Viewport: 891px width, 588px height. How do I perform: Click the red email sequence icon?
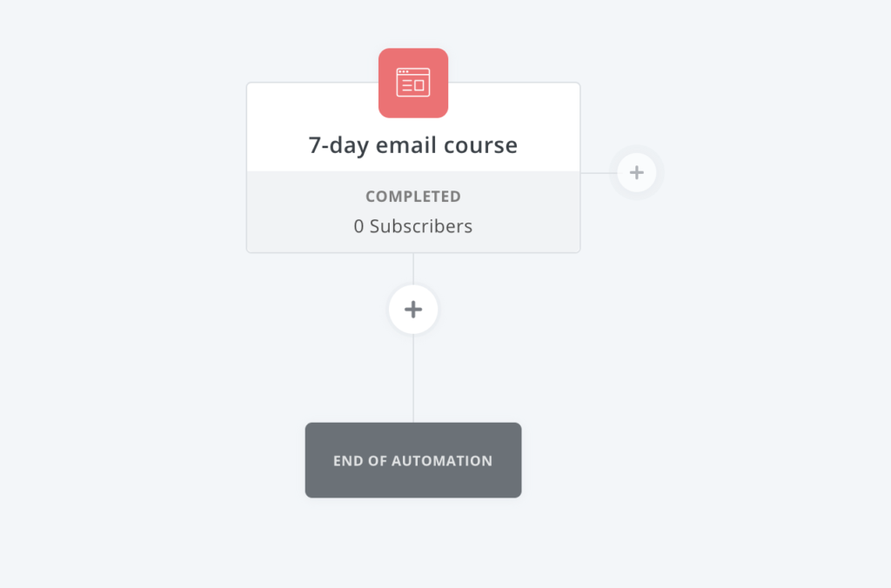(413, 83)
